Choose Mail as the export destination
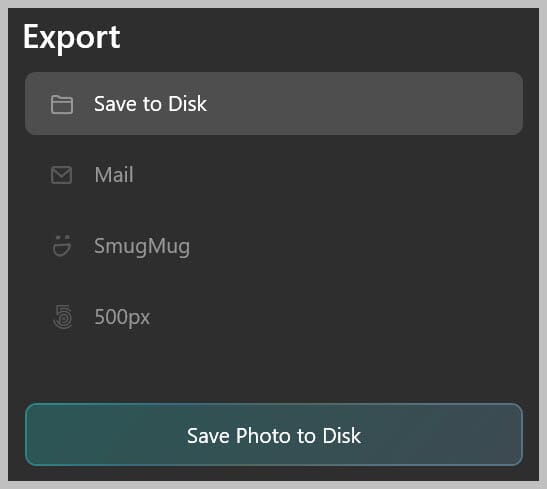Viewport: 547px width, 489px height. (x=274, y=175)
